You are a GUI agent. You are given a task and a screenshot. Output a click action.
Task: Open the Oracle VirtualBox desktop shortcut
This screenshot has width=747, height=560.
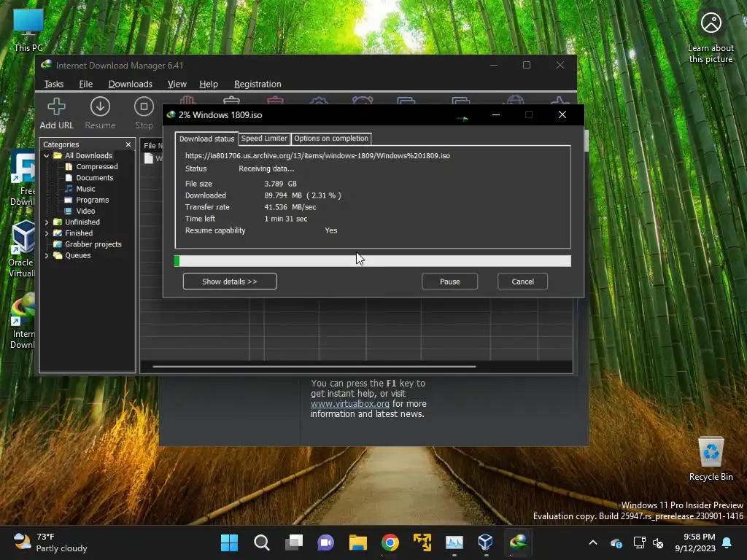(x=23, y=249)
